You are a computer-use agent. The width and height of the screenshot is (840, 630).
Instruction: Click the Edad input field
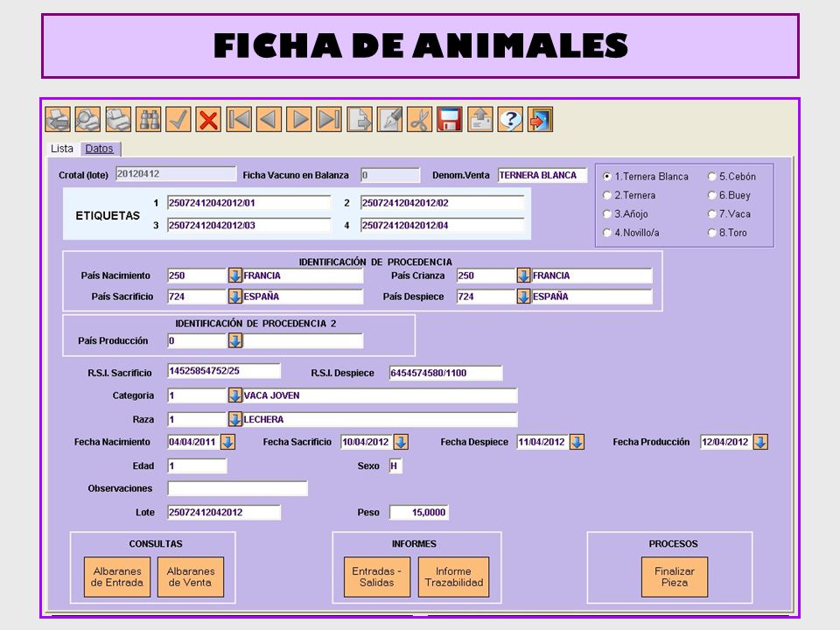coord(197,466)
